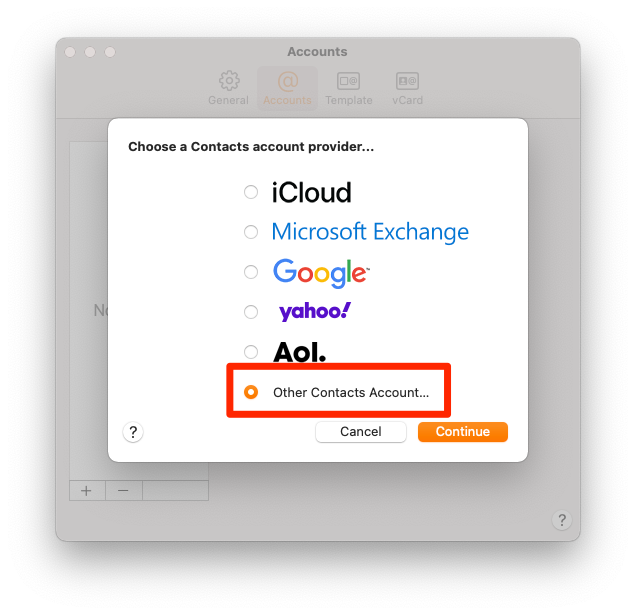Click the Continue button
The height and width of the screenshot is (615, 636).
pos(463,432)
